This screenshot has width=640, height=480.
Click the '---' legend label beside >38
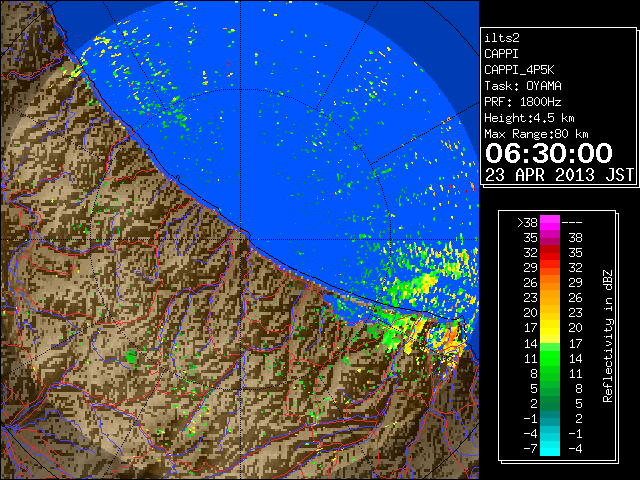pos(572,222)
